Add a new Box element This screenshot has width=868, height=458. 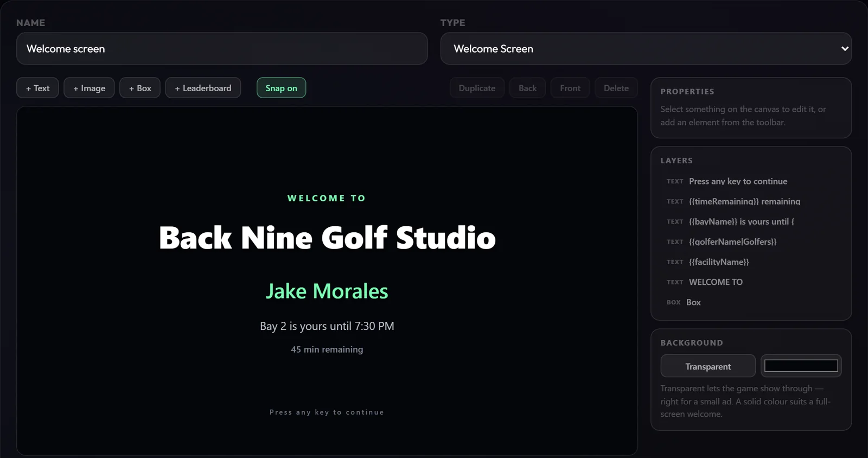(x=140, y=88)
